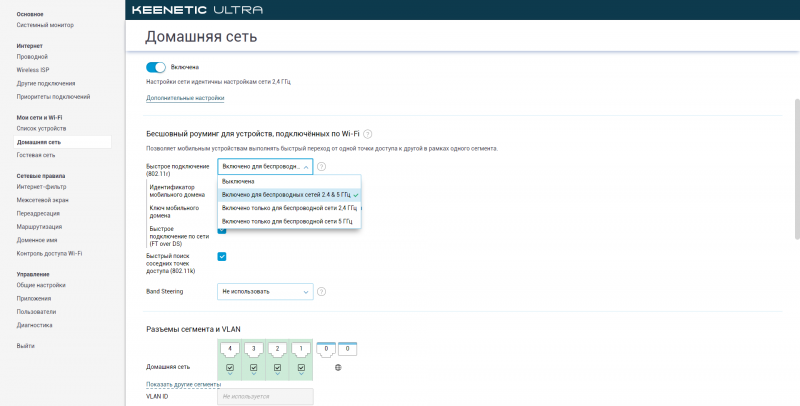Open 'Маршрутизация' sidebar item

point(39,226)
